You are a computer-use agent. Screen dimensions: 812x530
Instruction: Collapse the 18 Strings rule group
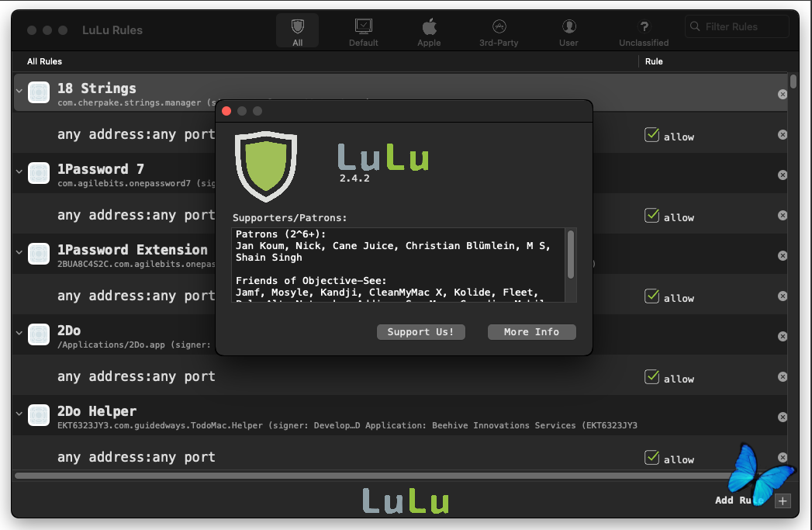(19, 92)
